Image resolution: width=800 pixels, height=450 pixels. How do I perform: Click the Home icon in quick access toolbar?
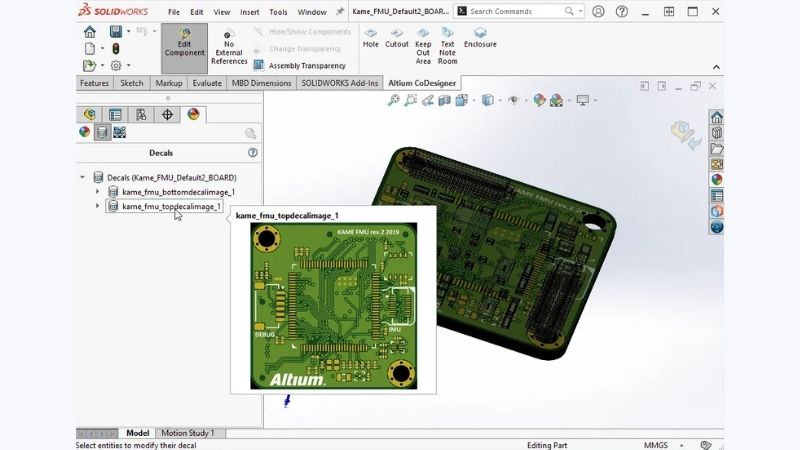click(90, 32)
